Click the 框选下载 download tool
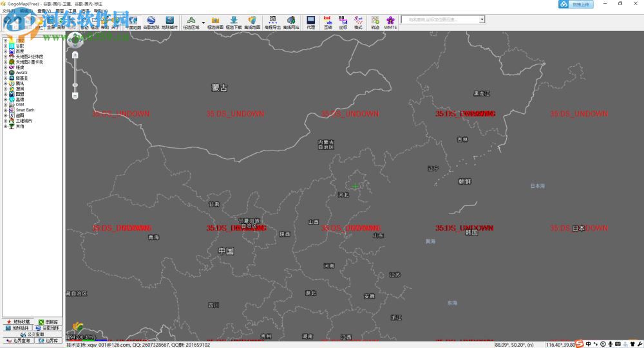Screen dimensions: 644x348 (234, 23)
